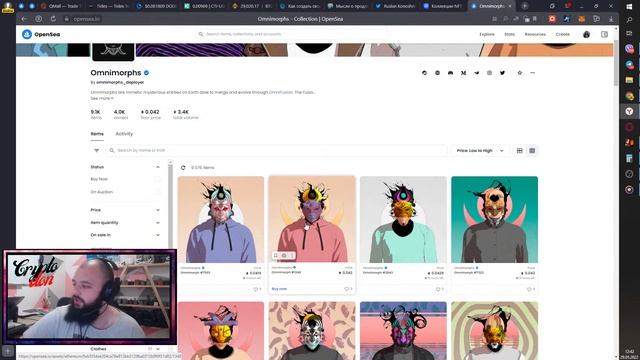Select the Items tab
The height and width of the screenshot is (360, 640).
pos(97,134)
